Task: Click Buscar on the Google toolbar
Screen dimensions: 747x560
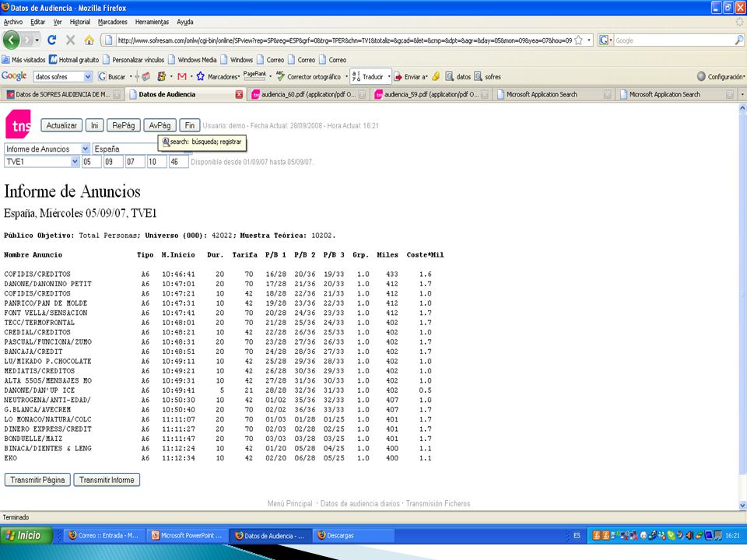Action: (x=112, y=76)
